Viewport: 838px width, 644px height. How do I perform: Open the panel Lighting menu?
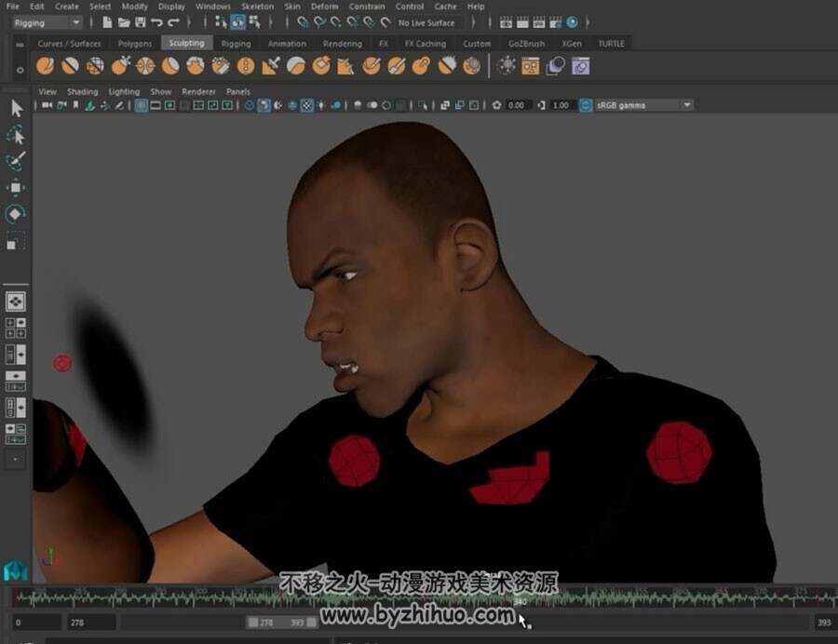tap(124, 92)
